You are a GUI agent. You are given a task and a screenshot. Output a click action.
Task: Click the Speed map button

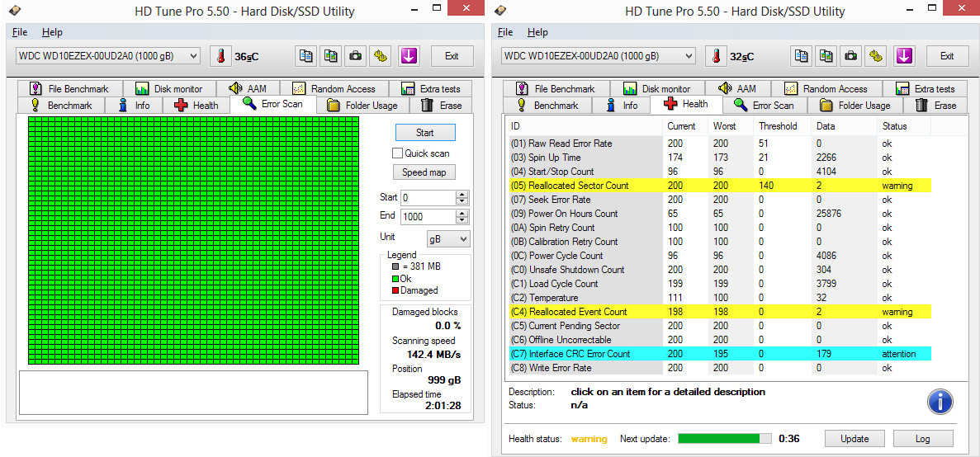pos(425,172)
